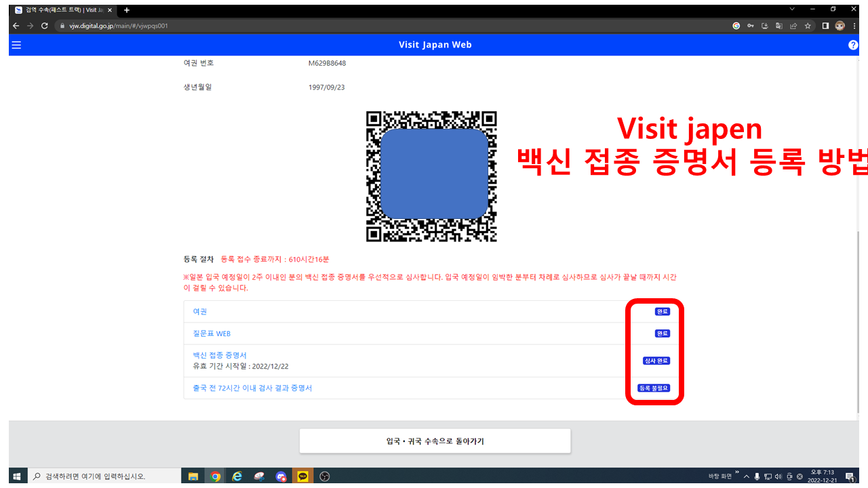Click the QR code image
The width and height of the screenshot is (868, 488).
[431, 176]
